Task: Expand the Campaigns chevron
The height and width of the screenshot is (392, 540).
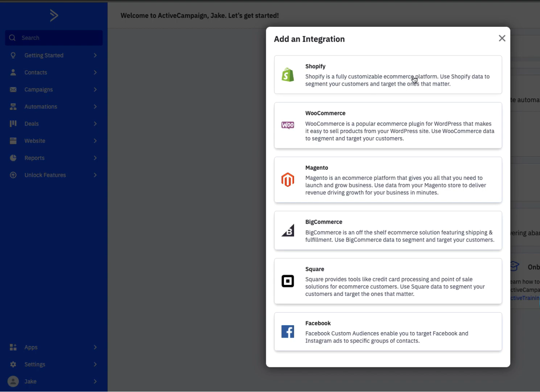Action: point(95,89)
